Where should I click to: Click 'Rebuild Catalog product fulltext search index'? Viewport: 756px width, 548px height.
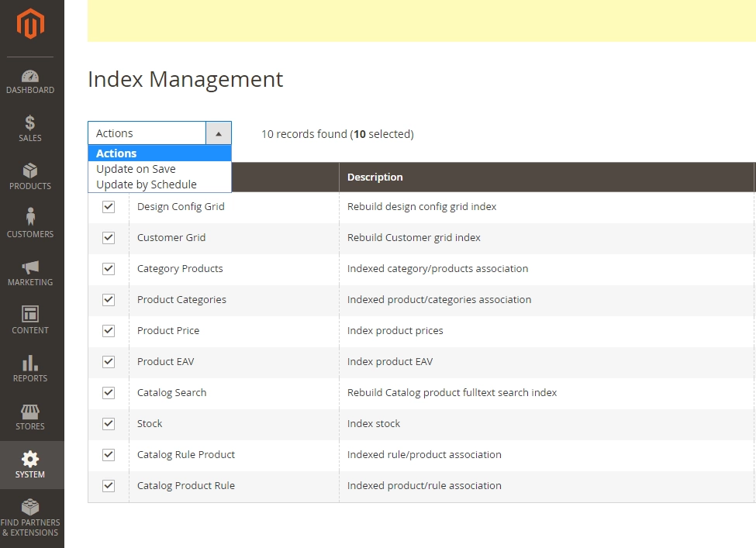[x=452, y=393]
